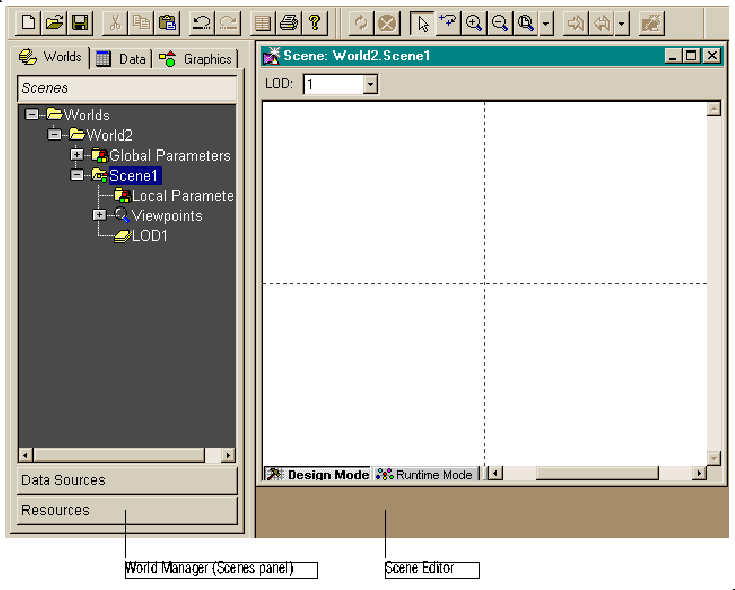This screenshot has height=590, width=735.
Task: Click the New file toolbar icon
Action: coord(30,21)
